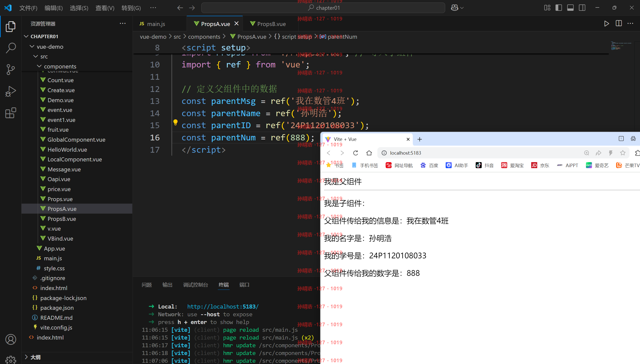Open the Copilot chat icon
640x364 pixels.
(x=455, y=8)
